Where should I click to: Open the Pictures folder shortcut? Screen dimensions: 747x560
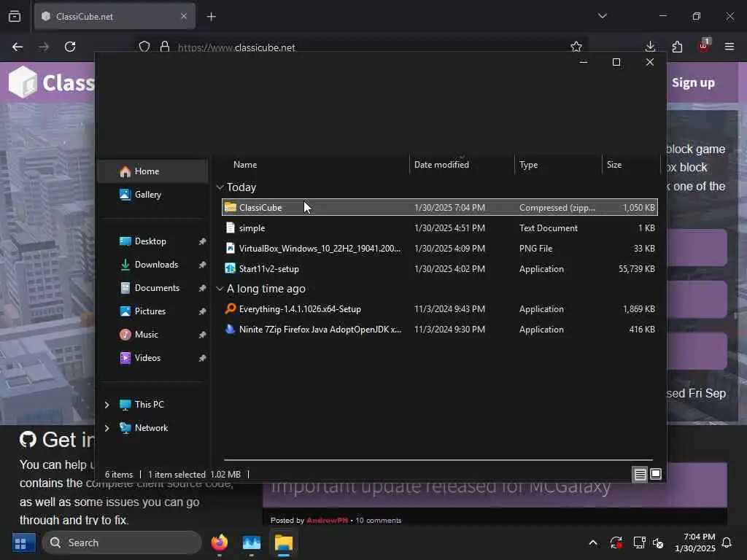pos(150,311)
